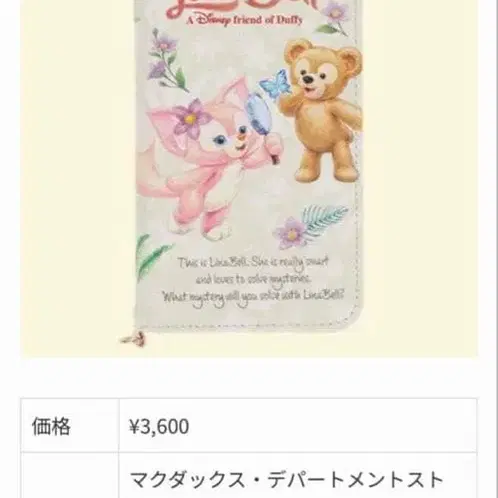
Task: Click Duffy's raised waving paw
Action: 286,99
